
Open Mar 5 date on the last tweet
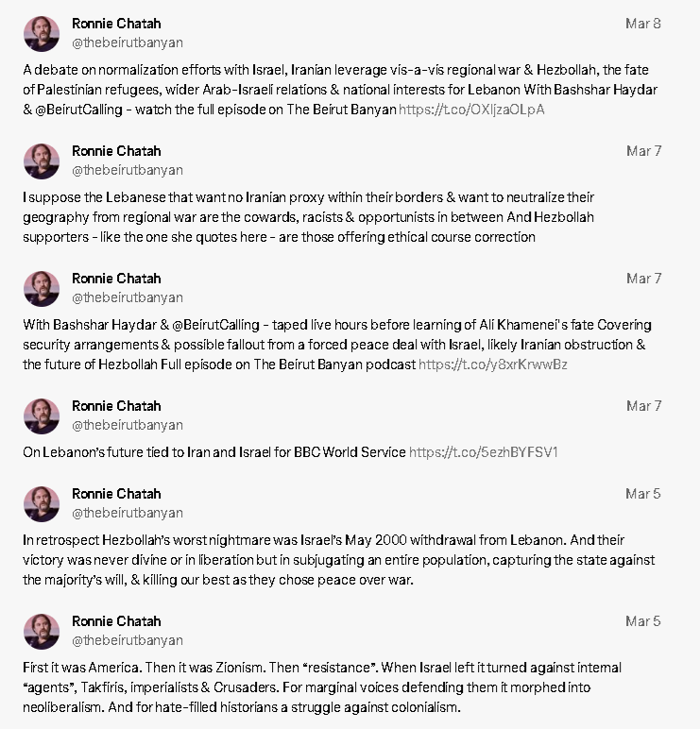click(x=642, y=621)
